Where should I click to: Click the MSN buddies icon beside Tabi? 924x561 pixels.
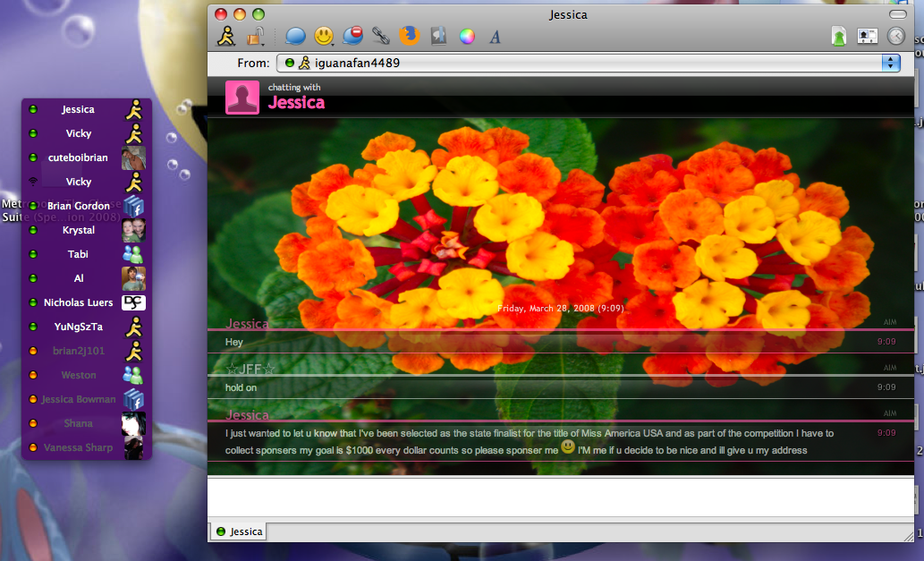point(133,255)
